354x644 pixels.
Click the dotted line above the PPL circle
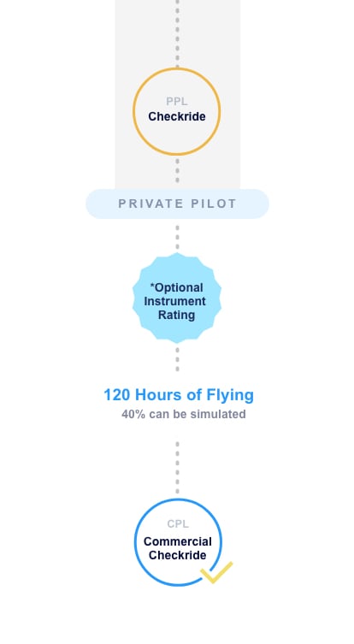click(x=177, y=33)
